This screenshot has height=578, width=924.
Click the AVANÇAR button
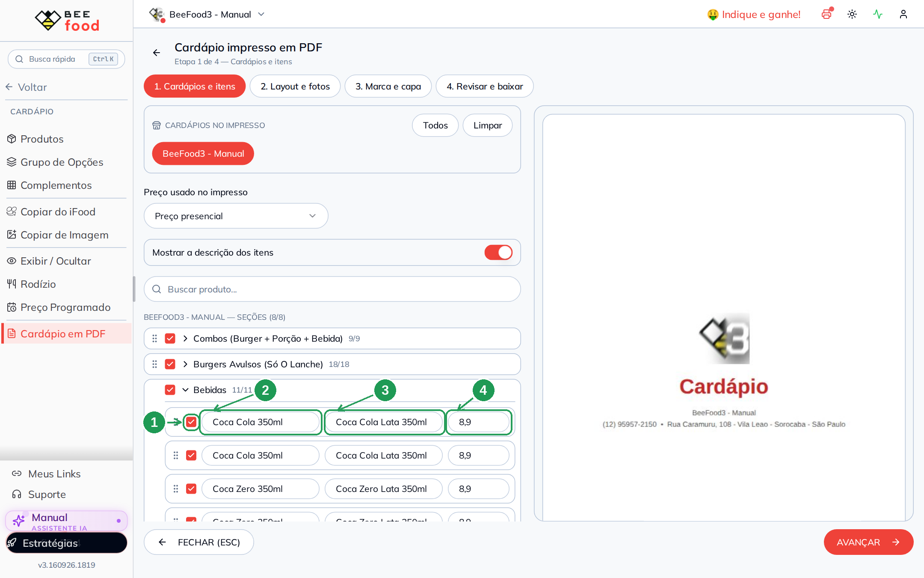(868, 542)
